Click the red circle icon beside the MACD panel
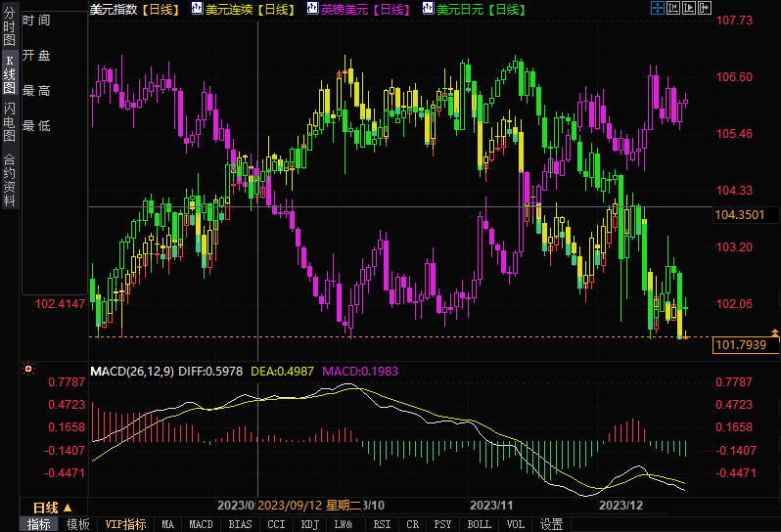The width and height of the screenshot is (781, 532). (28, 370)
